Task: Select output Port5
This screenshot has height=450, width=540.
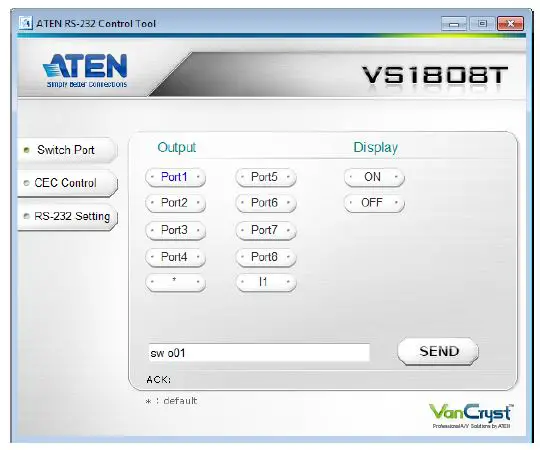Action: (266, 177)
